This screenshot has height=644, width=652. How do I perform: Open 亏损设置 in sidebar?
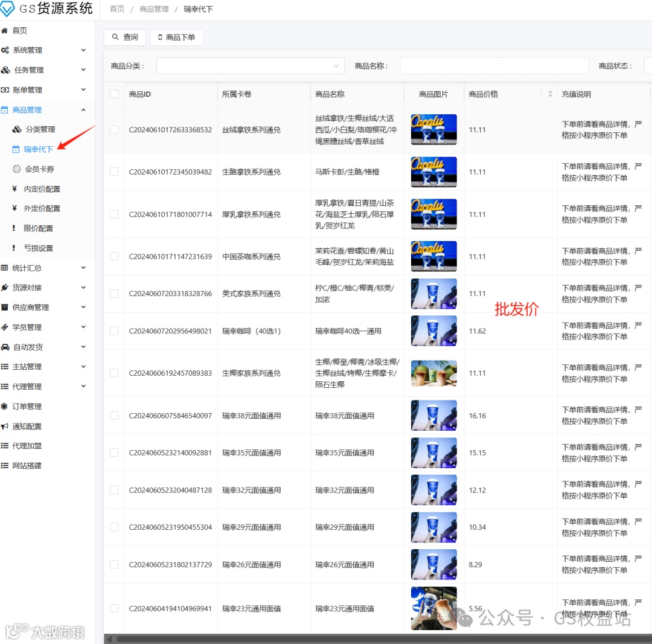[x=38, y=248]
